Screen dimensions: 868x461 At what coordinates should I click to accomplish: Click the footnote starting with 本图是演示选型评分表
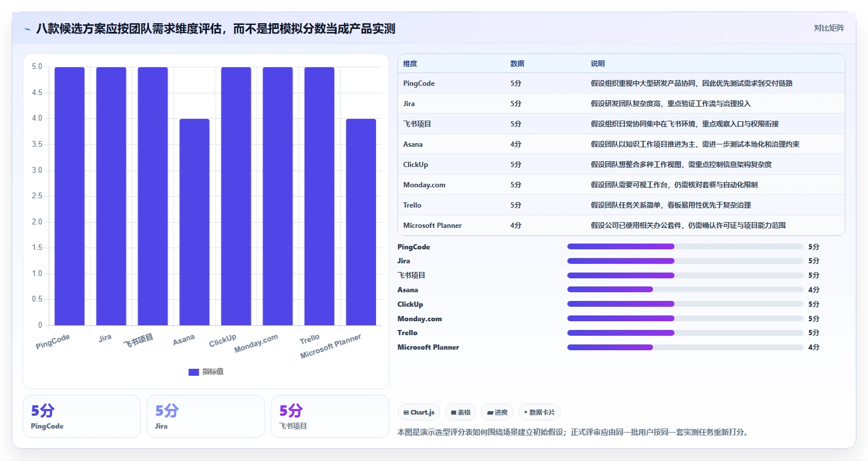572,433
